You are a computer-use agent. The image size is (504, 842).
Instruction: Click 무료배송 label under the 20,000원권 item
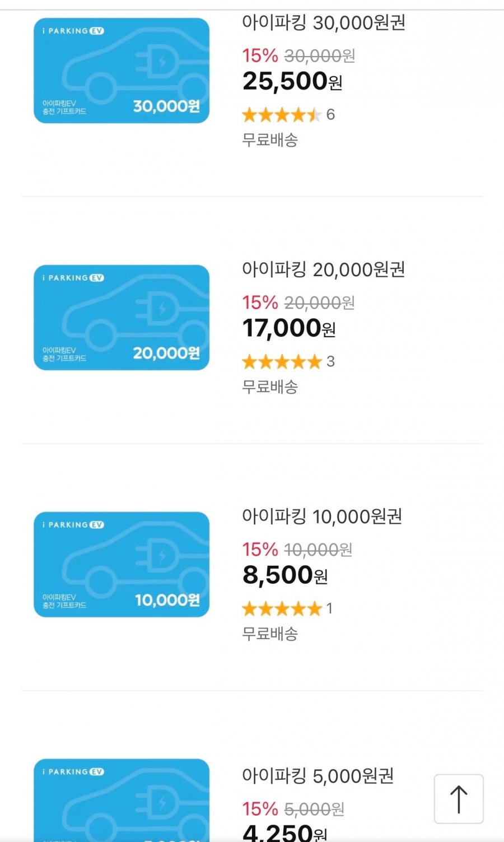(x=270, y=387)
